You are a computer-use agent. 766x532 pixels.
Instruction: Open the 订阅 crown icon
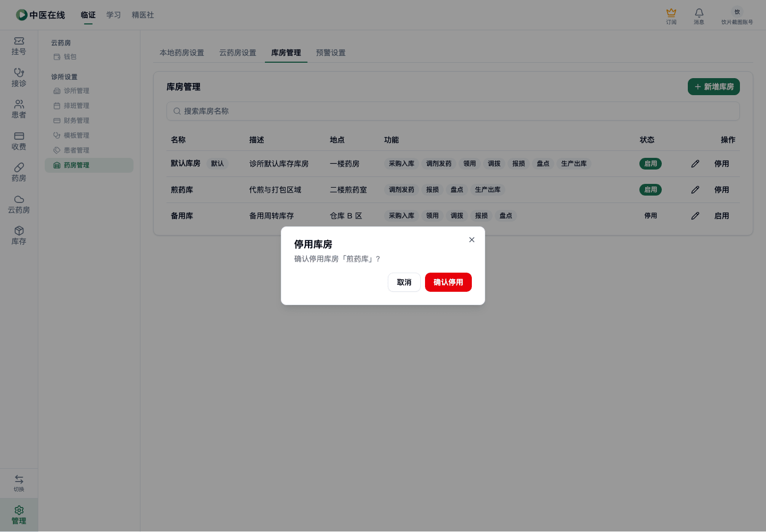[671, 16]
